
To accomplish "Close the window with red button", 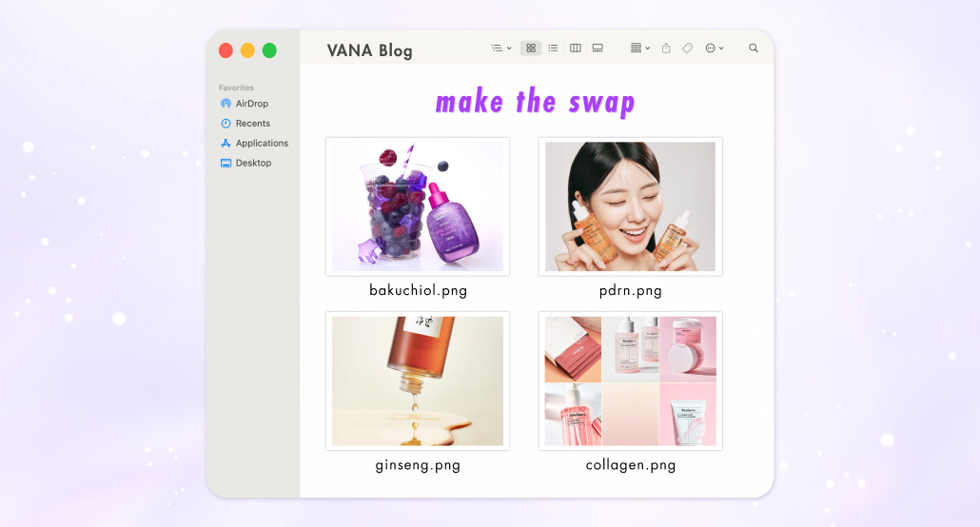I will pos(225,50).
